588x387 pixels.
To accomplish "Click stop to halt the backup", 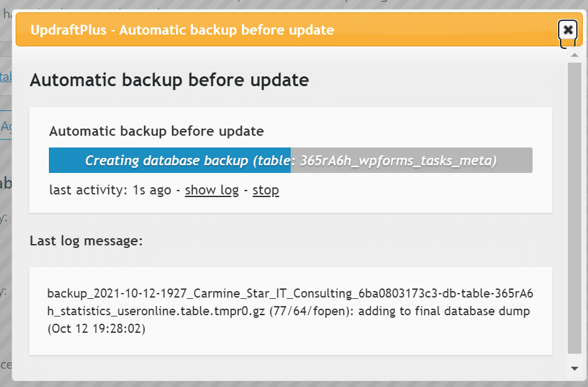I will coord(265,190).
